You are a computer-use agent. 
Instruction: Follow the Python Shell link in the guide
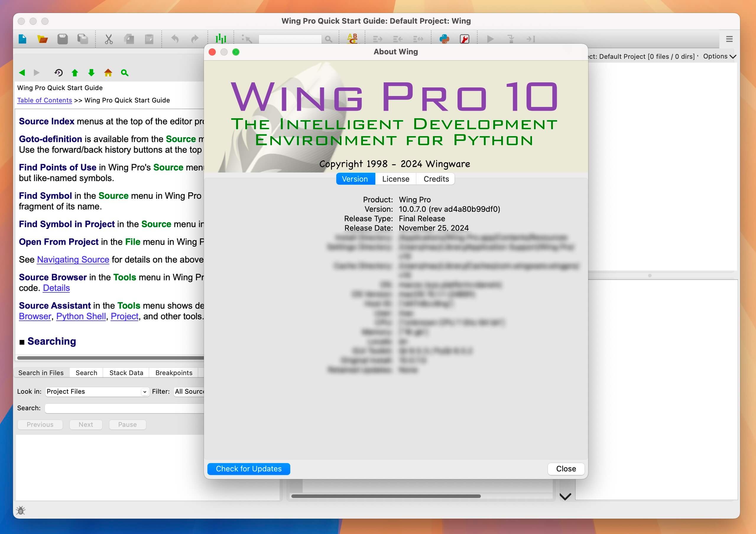[81, 316]
